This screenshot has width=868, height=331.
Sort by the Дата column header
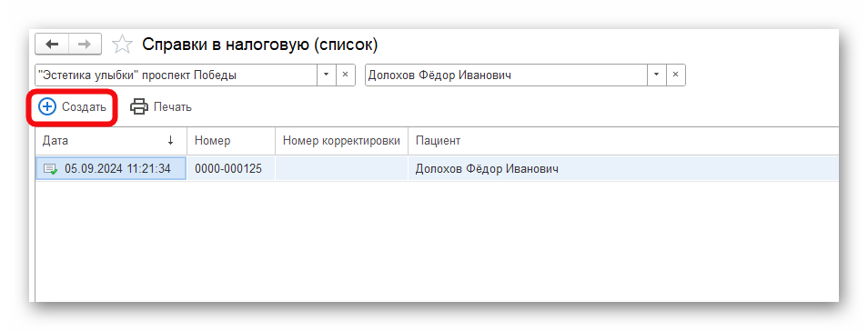tap(111, 141)
